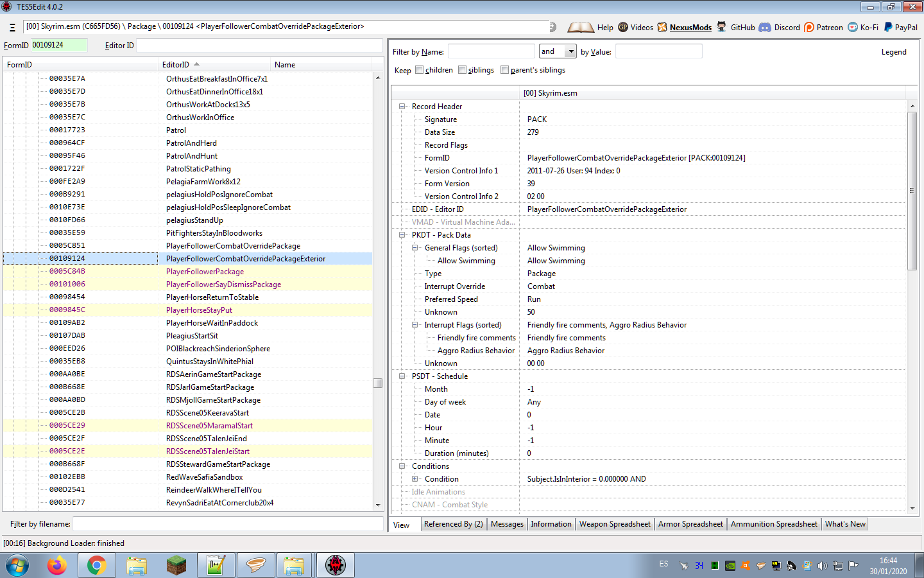
Task: Focus the Filter by filename field
Action: point(228,524)
